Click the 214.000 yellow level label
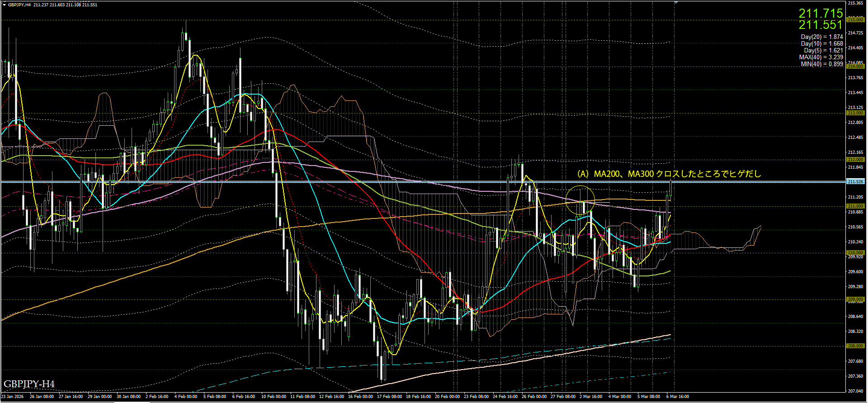Image resolution: width=868 pixels, height=403 pixels. [x=855, y=66]
